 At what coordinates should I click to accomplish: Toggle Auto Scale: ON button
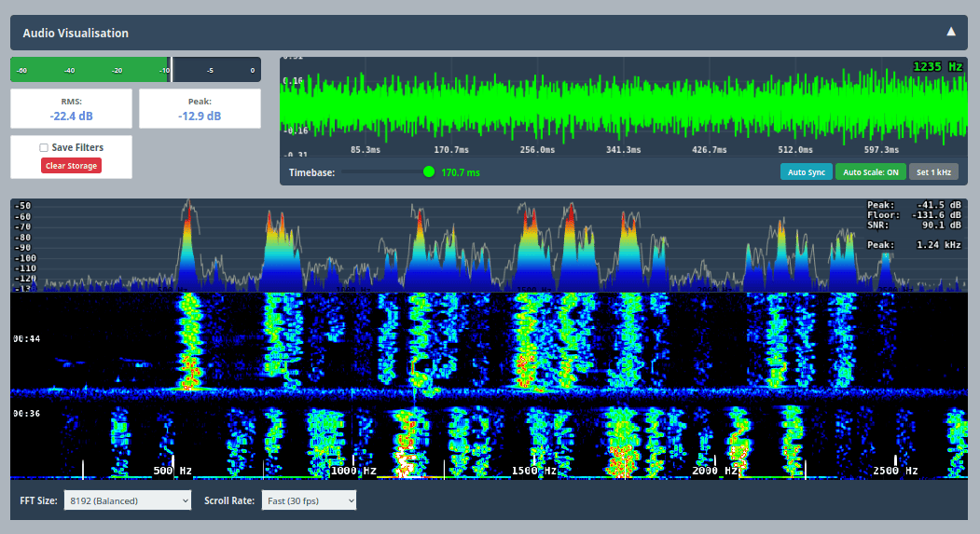tap(871, 172)
